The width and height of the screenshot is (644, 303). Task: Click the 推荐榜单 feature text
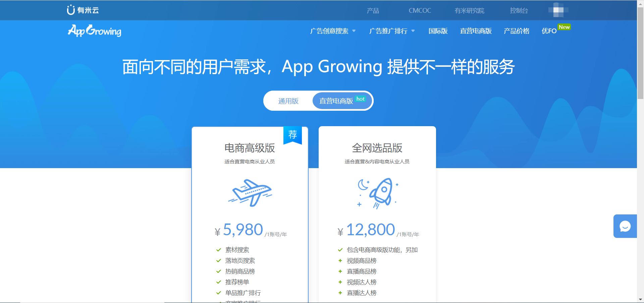click(x=237, y=282)
